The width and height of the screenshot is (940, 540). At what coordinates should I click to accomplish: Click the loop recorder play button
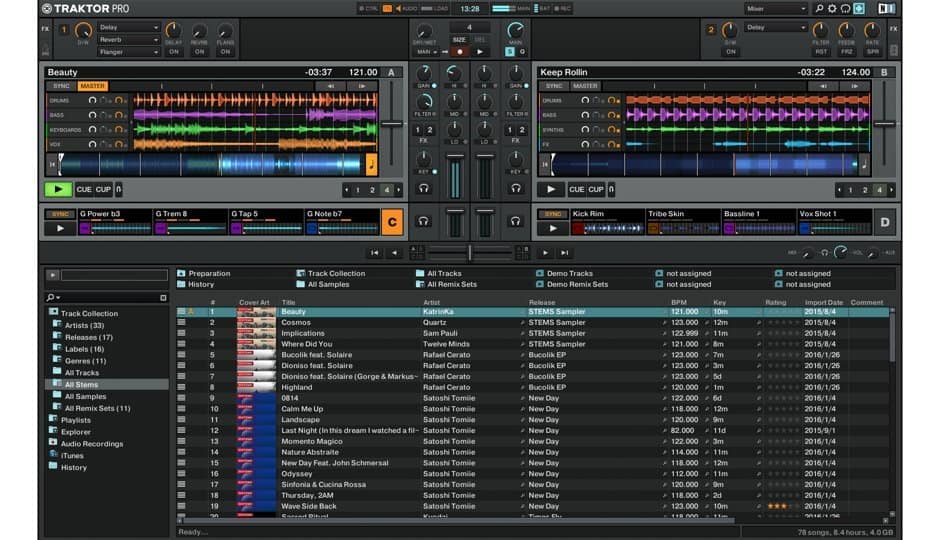click(x=480, y=52)
